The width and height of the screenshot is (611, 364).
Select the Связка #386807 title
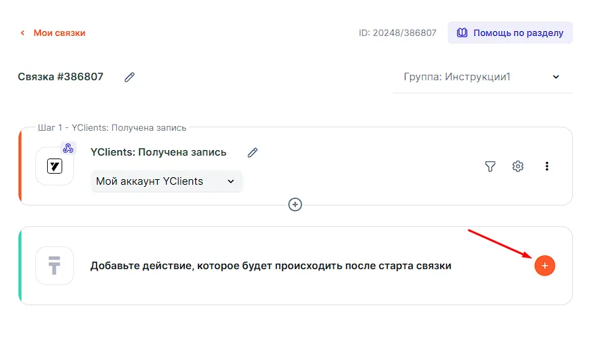61,77
